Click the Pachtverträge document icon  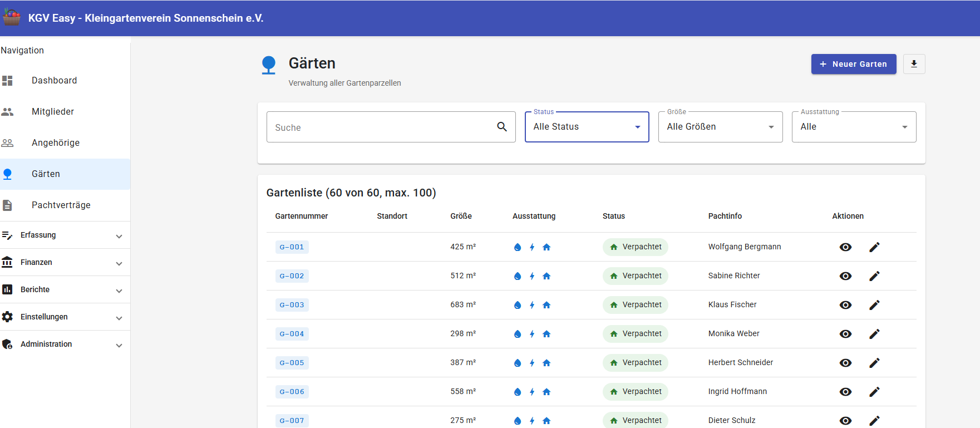coord(7,205)
